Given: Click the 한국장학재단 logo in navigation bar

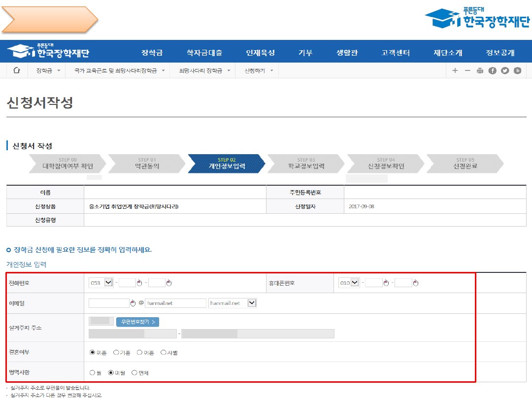Looking at the screenshot, I should [48, 51].
